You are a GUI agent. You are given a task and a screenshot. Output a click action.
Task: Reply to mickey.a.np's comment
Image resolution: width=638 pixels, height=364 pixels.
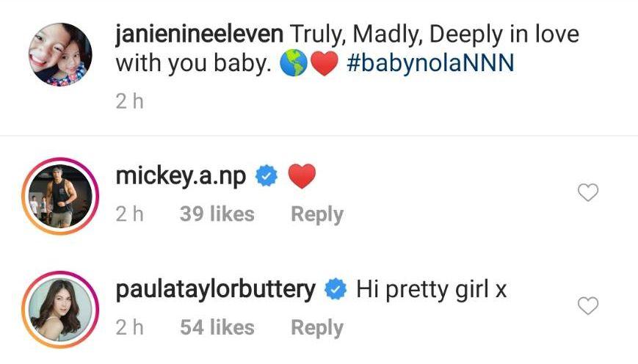[317, 214]
